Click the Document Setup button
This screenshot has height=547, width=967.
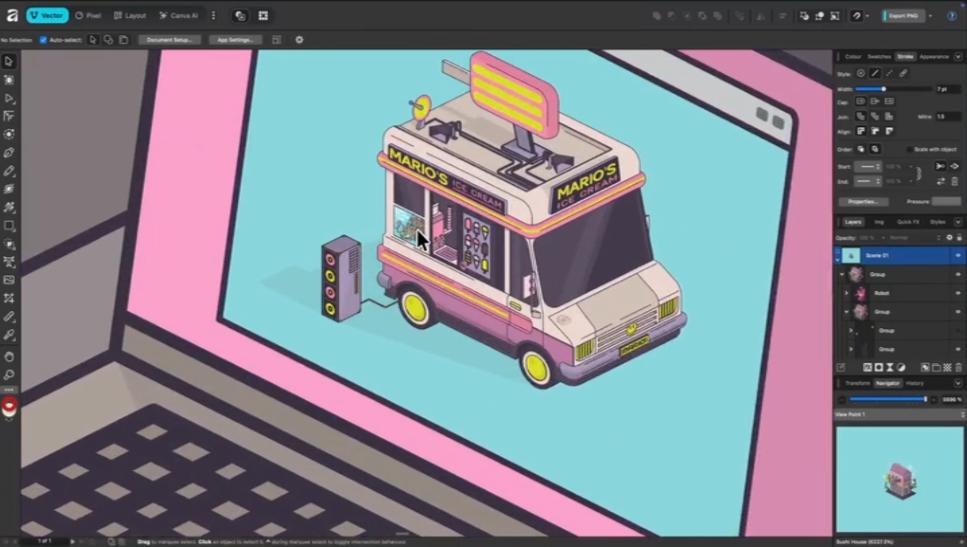[x=169, y=40]
